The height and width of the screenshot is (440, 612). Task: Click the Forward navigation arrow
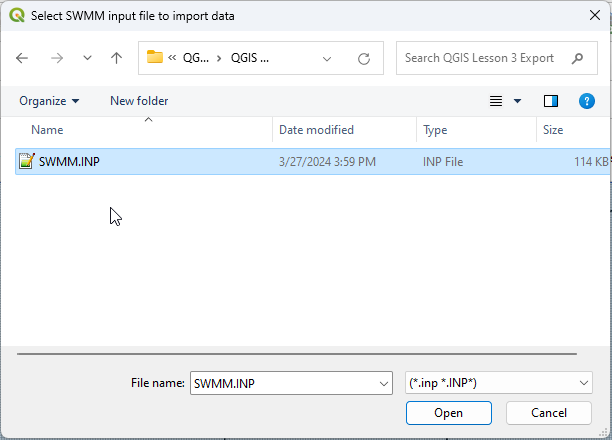point(56,58)
